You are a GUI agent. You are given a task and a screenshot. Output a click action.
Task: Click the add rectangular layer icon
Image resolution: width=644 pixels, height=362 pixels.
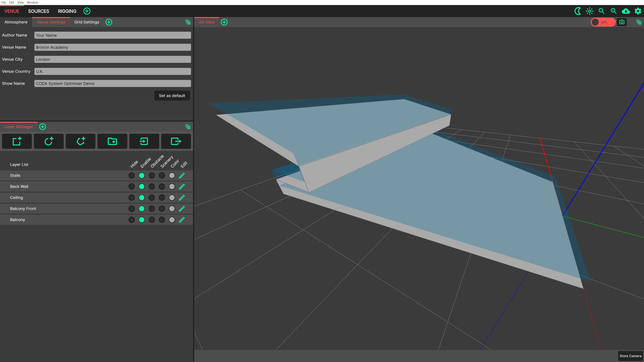click(17, 141)
